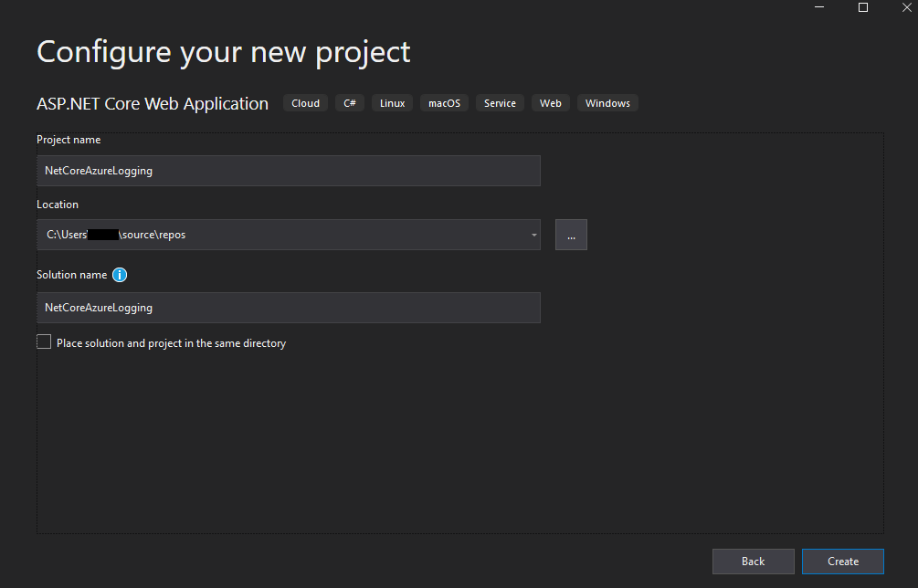This screenshot has height=588, width=918.
Task: Click the Solution name info icon
Action: point(120,275)
